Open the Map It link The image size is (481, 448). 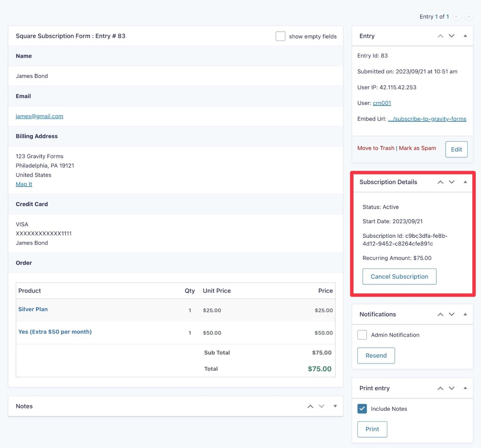pyautogui.click(x=24, y=184)
